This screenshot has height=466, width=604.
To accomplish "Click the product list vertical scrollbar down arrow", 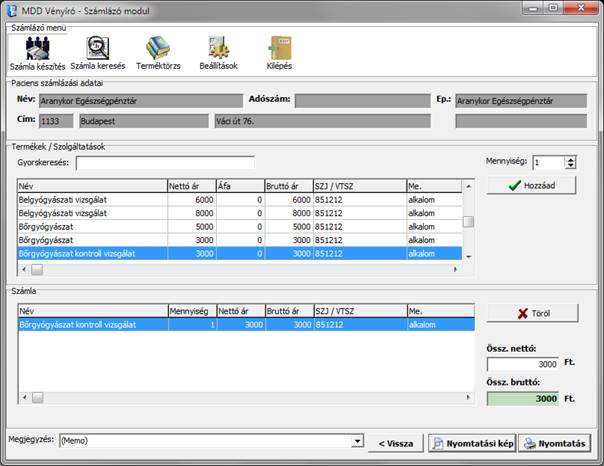I will click(468, 256).
